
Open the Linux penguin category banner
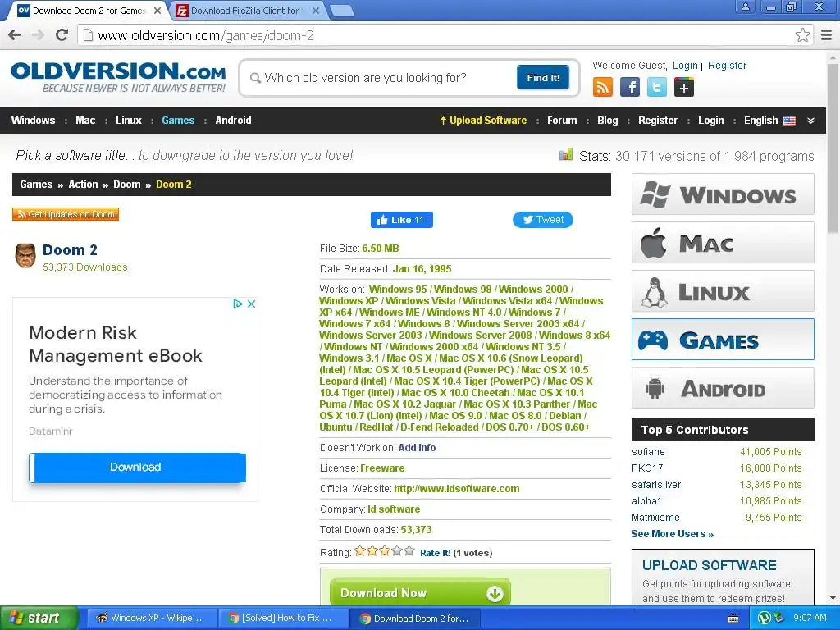(x=723, y=291)
